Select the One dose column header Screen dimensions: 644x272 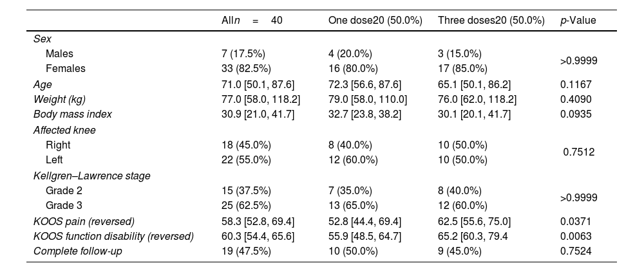[x=375, y=20]
